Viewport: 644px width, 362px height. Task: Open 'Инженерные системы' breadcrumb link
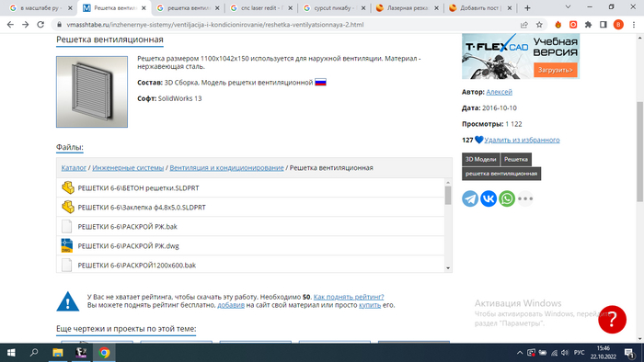pos(128,167)
